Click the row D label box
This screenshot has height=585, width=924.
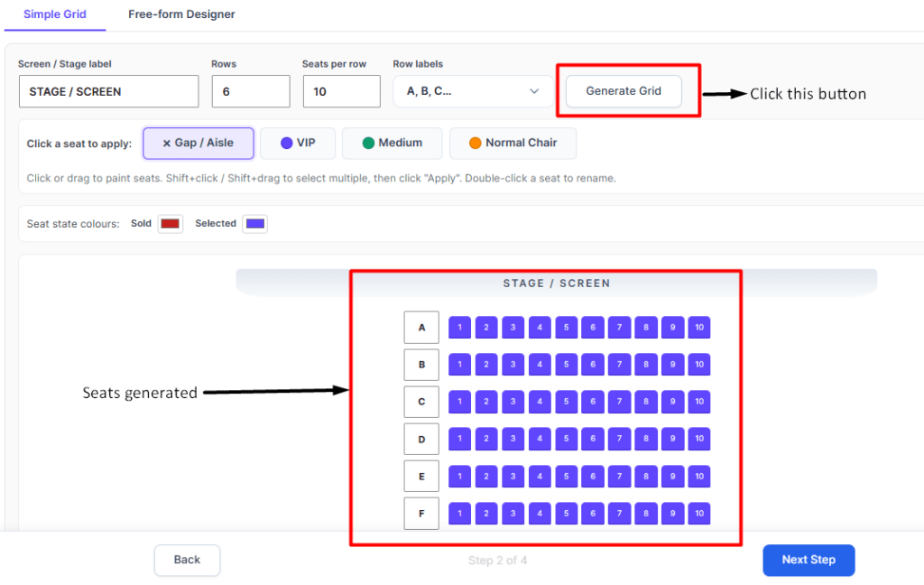pyautogui.click(x=421, y=440)
